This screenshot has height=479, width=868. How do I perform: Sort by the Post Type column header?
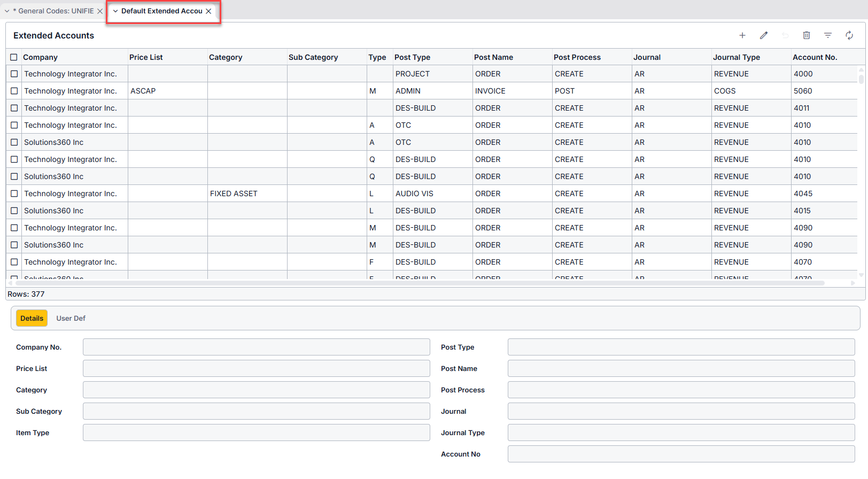412,57
